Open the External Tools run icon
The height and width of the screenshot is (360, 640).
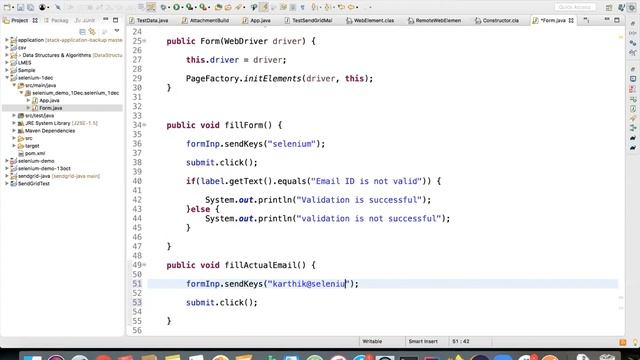tap(203, 7)
